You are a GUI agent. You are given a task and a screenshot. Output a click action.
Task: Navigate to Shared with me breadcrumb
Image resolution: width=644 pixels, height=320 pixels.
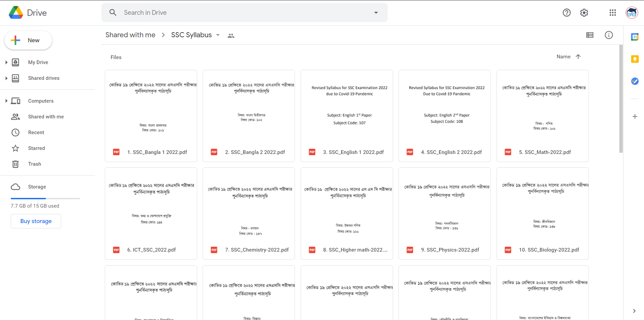pos(130,35)
